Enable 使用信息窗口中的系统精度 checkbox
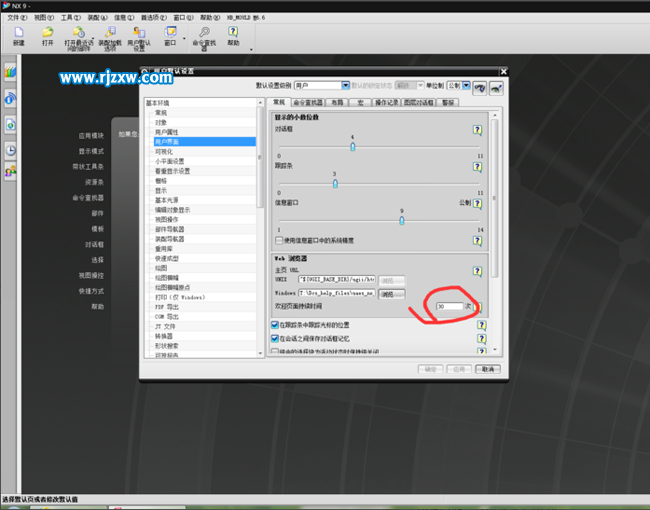 pos(279,241)
